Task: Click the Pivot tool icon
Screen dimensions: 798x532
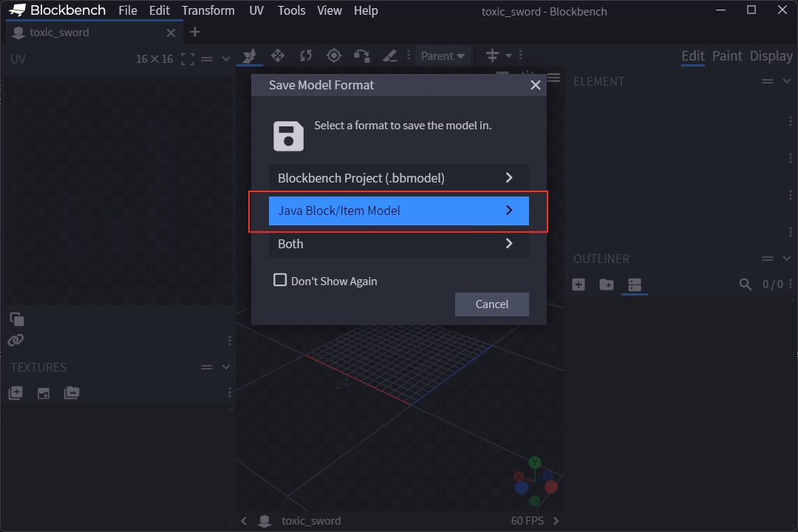Action: (334, 55)
